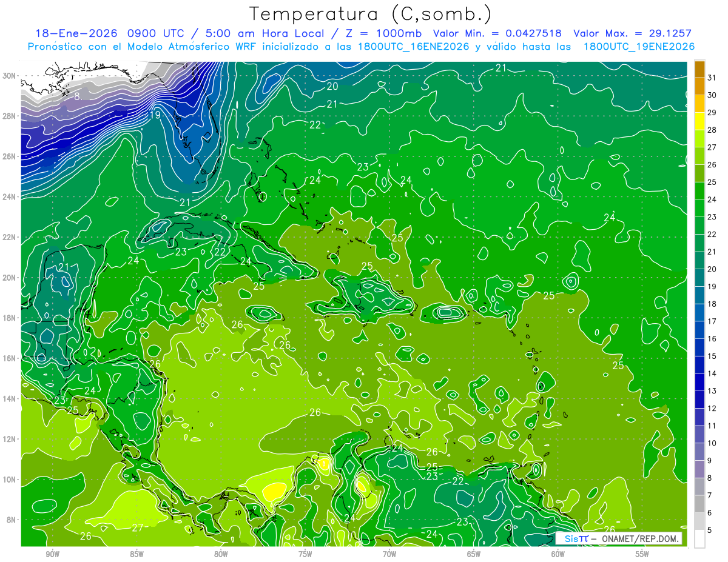728x562 pixels.
Task: Click the color scale label 5
Action: click(x=710, y=530)
